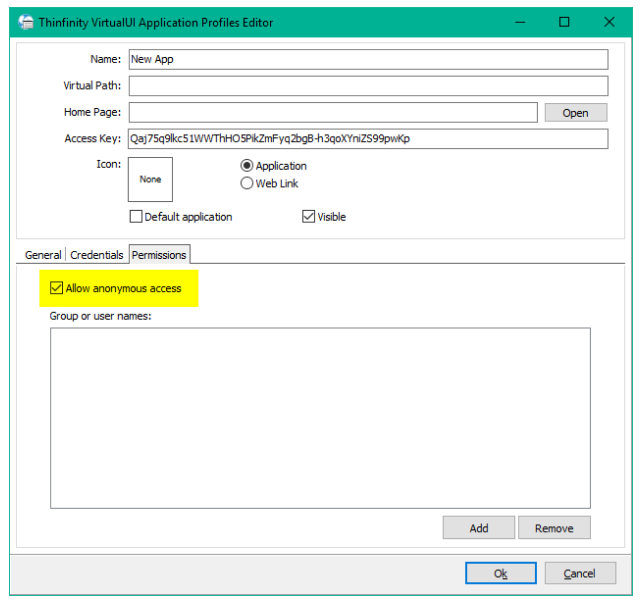Click the 'Virtual Path:' label
The image size is (641, 605).
[92, 85]
